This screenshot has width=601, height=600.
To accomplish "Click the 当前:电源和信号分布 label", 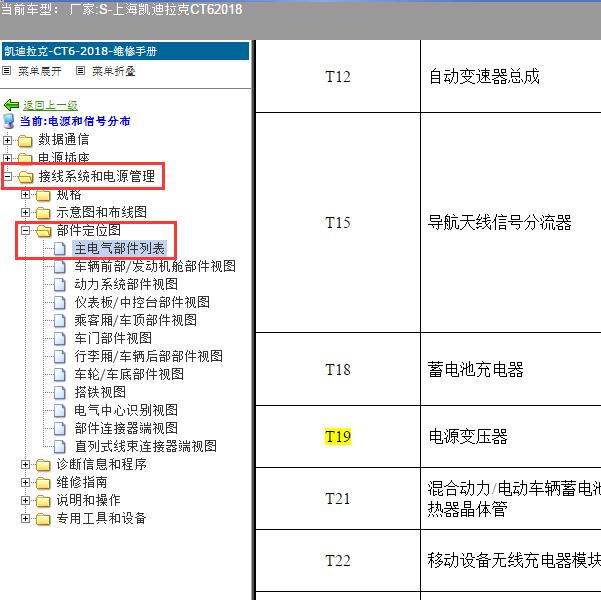I will [75, 121].
